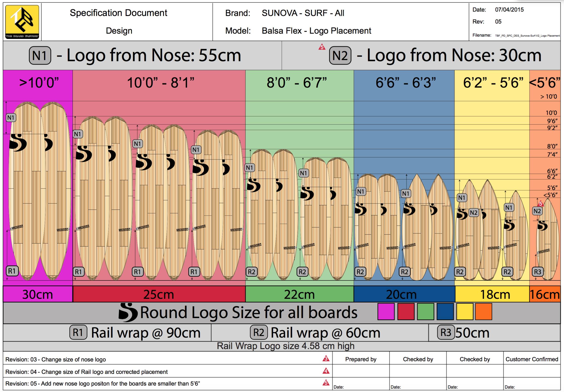Click the R3 marker on smallest orange board
564x392 pixels.
coord(537,272)
